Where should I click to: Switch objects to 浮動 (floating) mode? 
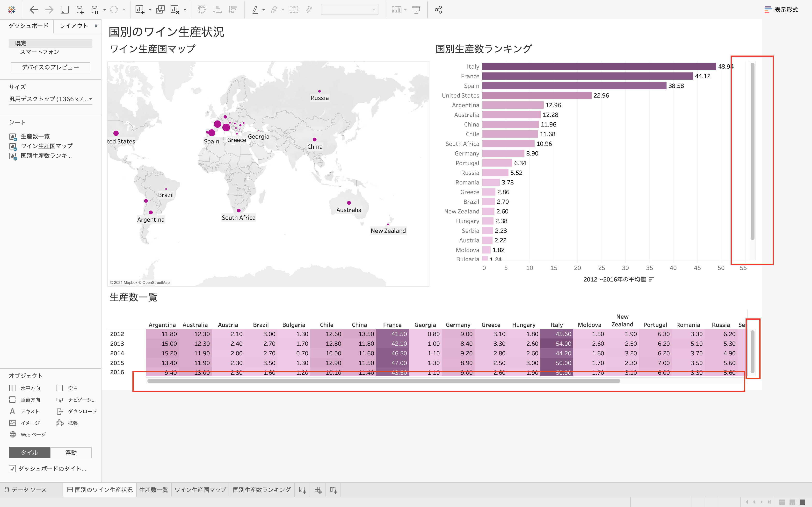coord(71,452)
